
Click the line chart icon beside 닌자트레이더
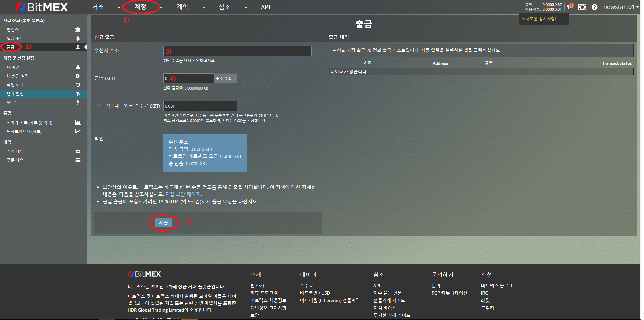pyautogui.click(x=78, y=131)
